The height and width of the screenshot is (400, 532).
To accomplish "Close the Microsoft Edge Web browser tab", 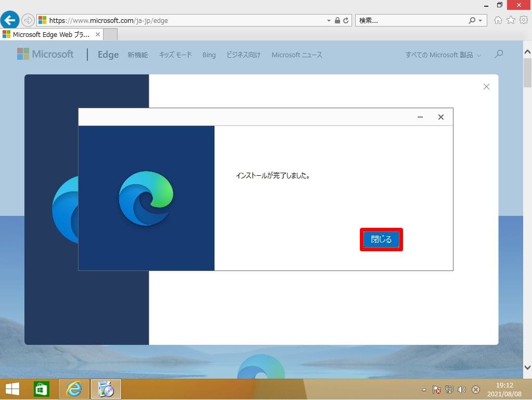I will coord(98,35).
